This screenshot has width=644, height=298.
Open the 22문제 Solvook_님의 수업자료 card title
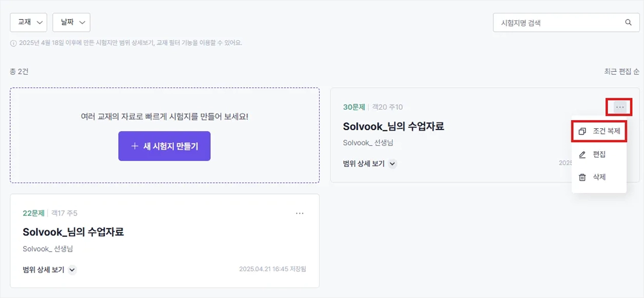coord(73,232)
